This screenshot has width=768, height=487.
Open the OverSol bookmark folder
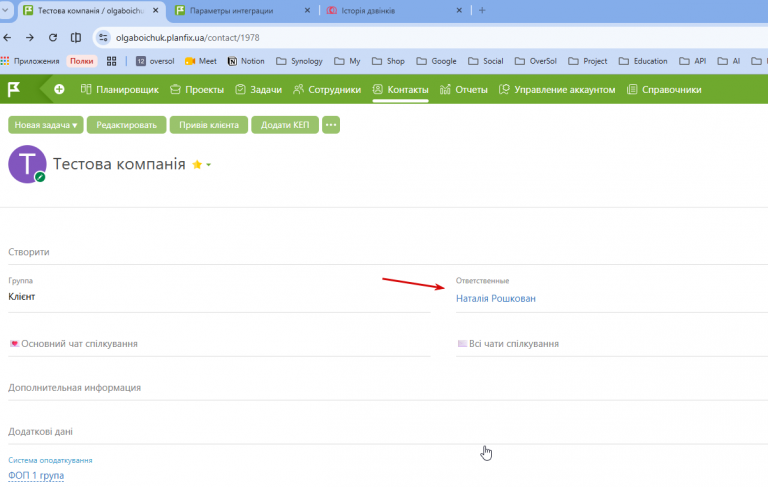[535, 61]
